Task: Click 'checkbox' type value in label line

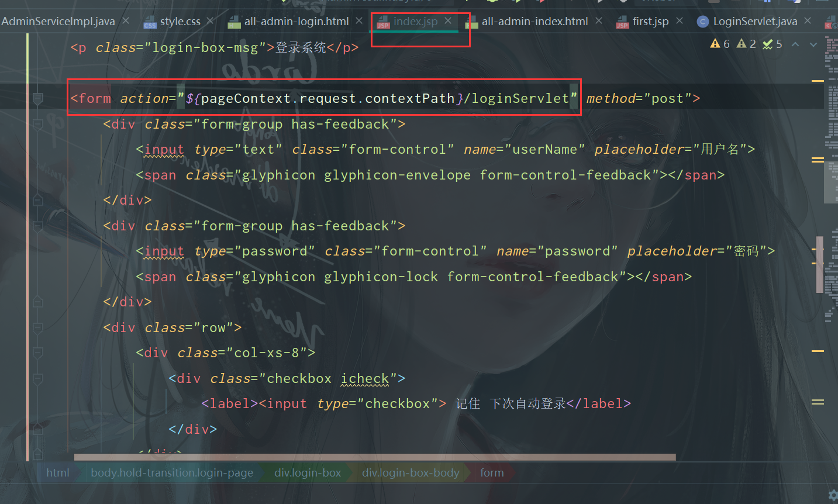Action: pos(398,404)
